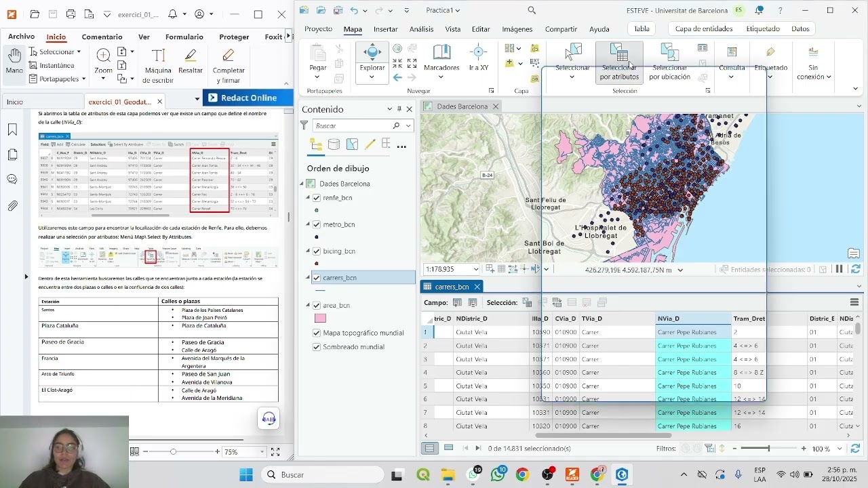The width and height of the screenshot is (868, 488).
Task: Open the Comentario tab in Foxit
Action: (x=102, y=37)
